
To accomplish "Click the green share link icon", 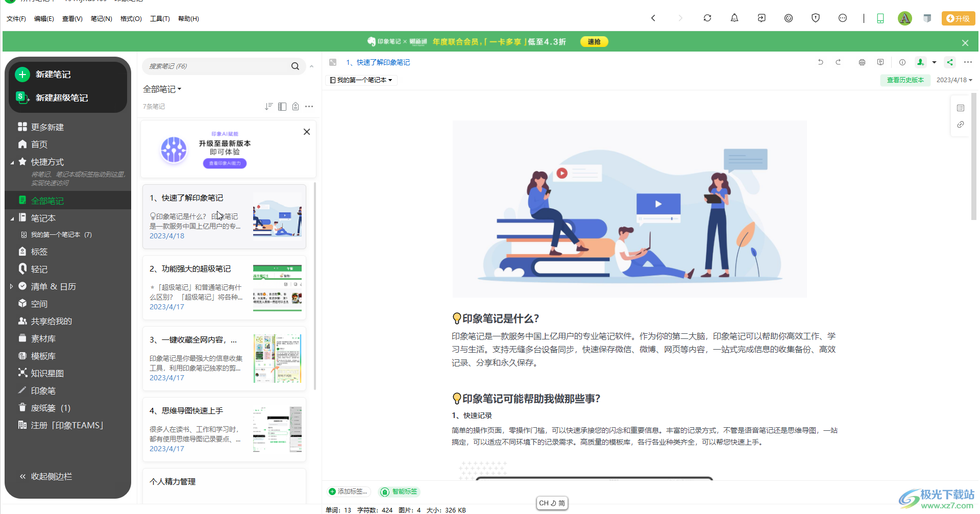I will point(950,62).
